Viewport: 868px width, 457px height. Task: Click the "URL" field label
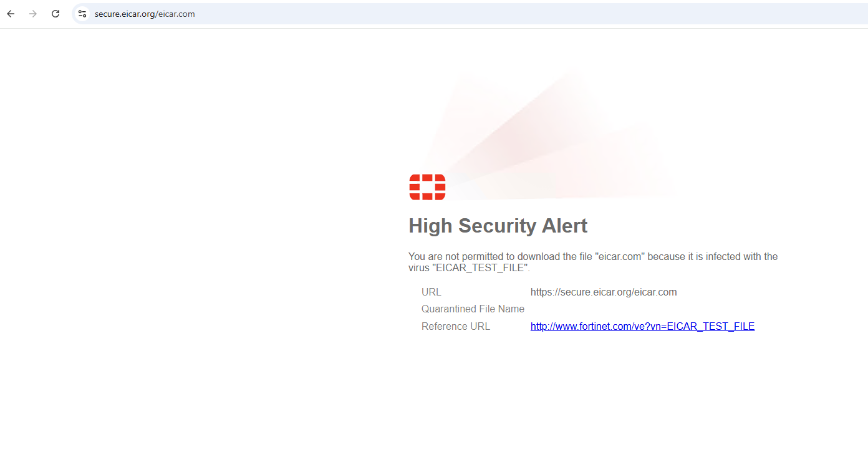431,292
